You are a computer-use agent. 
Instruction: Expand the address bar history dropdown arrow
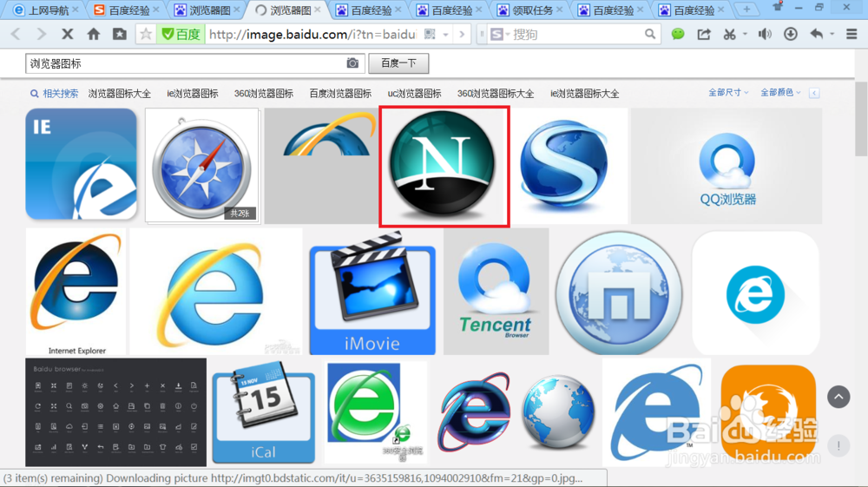(445, 35)
